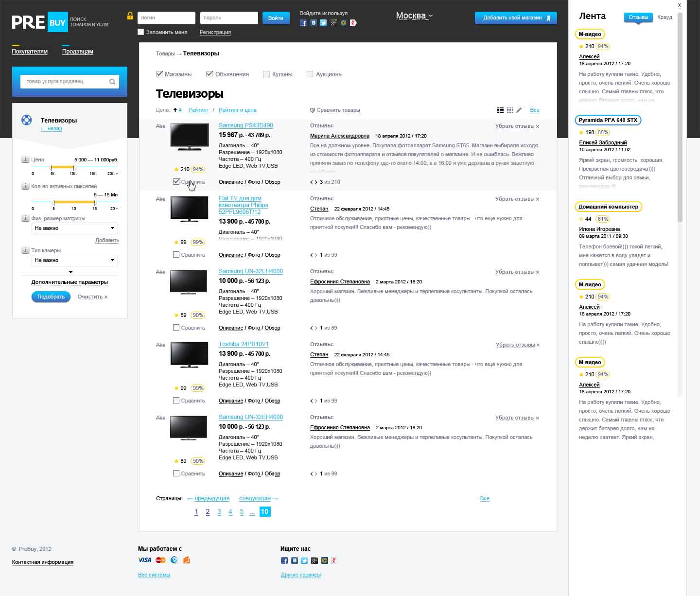700x596 pixels.
Task: Click the price sort arrows icon
Action: [177, 110]
